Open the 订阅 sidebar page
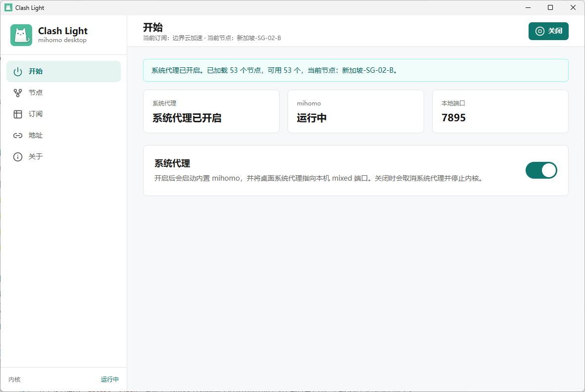The width and height of the screenshot is (585, 392). 63,114
